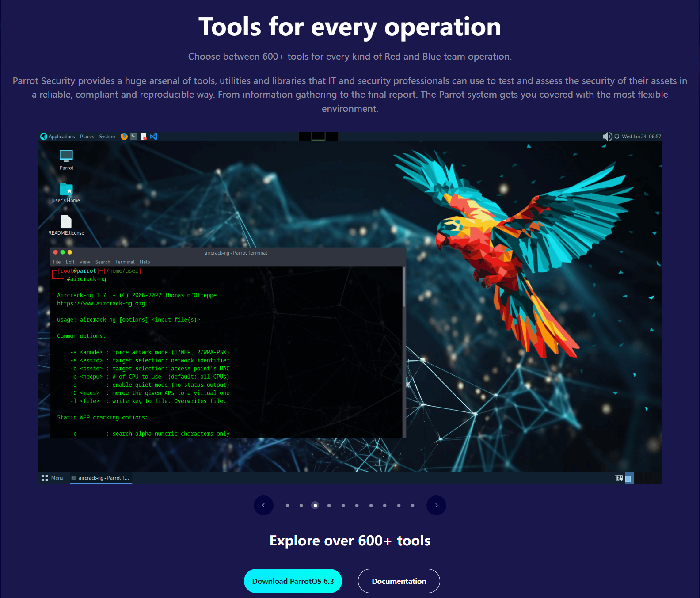Launch VS Code from top panel
This screenshot has height=598, width=700.
click(153, 137)
